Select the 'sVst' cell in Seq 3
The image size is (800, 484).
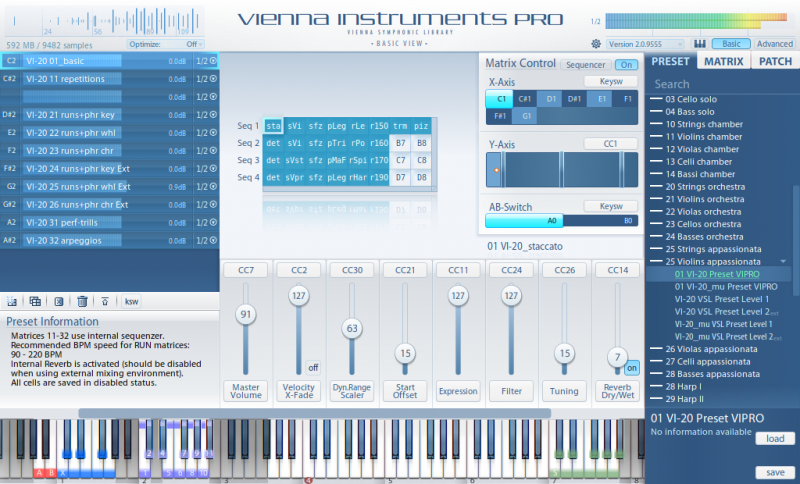[x=294, y=160]
